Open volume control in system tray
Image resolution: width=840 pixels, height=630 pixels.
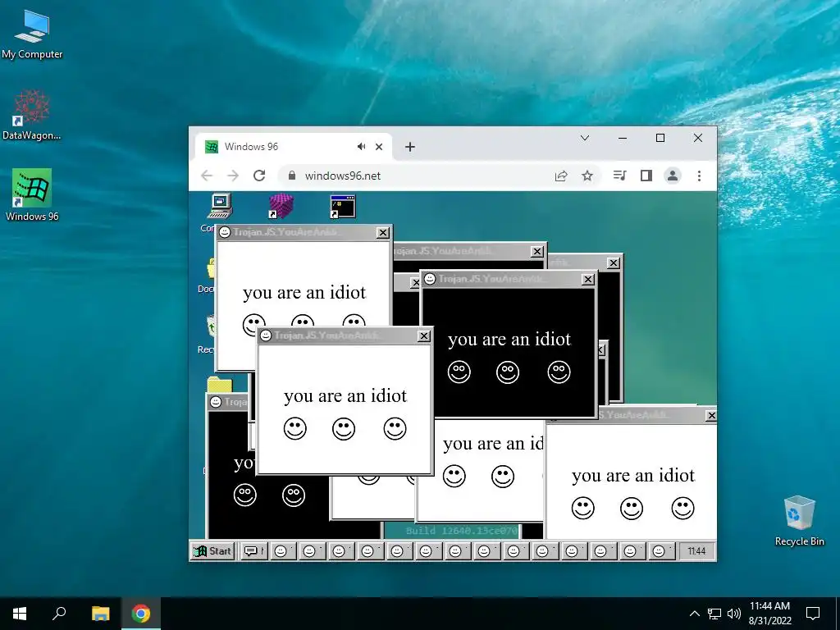[x=734, y=614]
